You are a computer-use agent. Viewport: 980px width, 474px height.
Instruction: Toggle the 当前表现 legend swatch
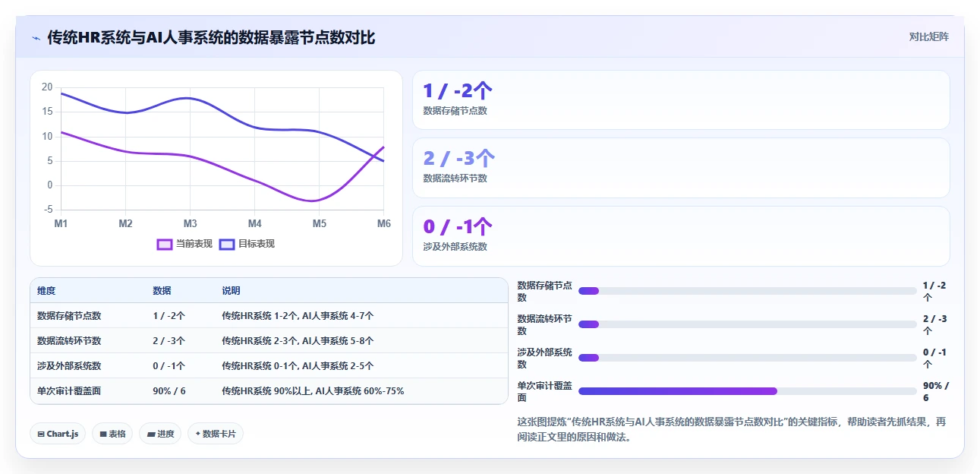pos(165,244)
